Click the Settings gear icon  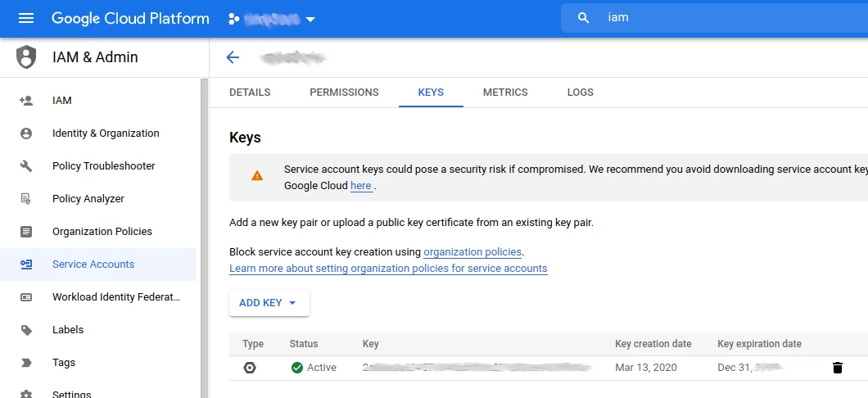26,394
